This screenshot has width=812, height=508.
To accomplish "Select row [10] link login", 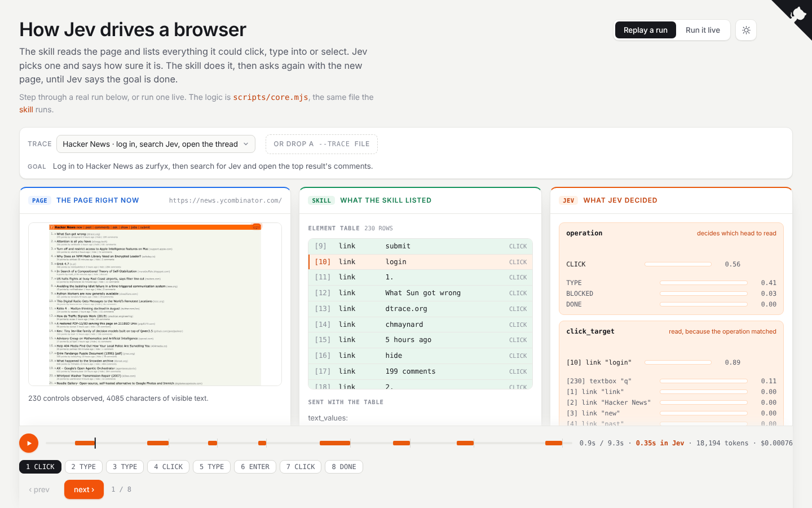I will click(421, 262).
